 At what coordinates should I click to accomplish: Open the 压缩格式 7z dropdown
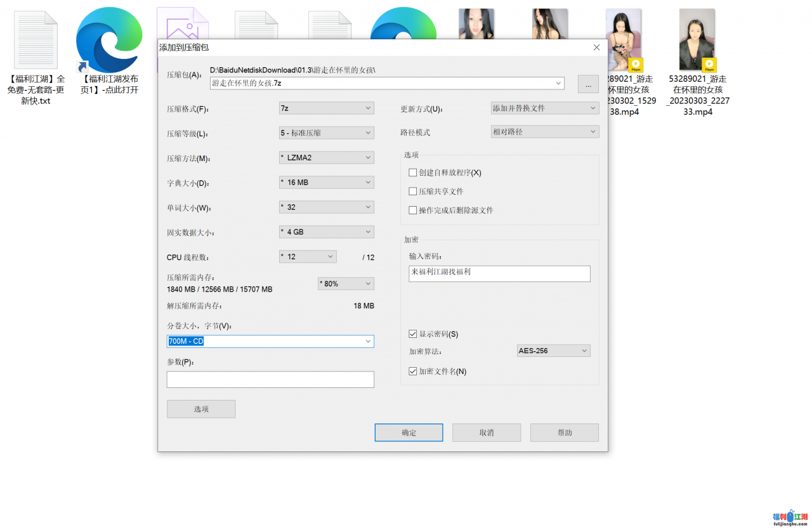[x=326, y=108]
